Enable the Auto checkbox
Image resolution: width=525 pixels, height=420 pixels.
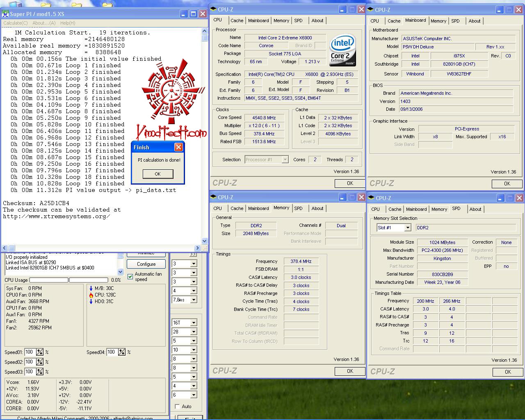(177, 406)
